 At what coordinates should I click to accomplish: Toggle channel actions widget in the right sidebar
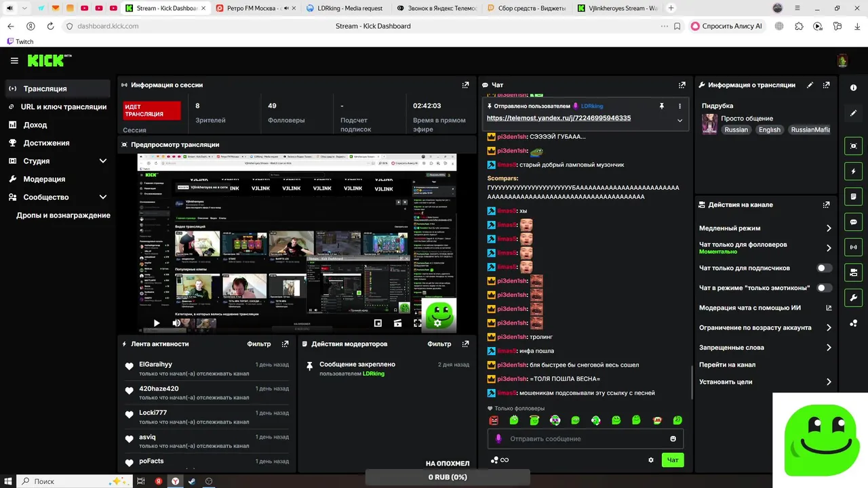(x=853, y=272)
